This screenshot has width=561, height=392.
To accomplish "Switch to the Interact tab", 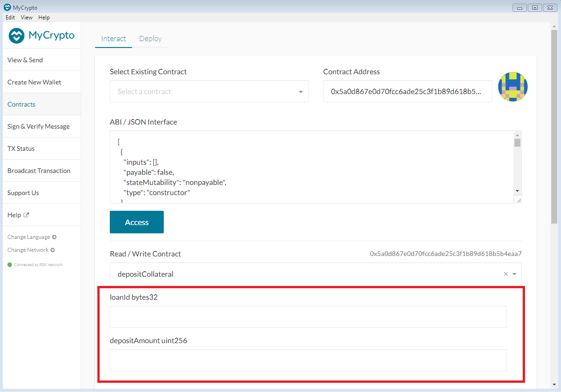I will pos(113,39).
